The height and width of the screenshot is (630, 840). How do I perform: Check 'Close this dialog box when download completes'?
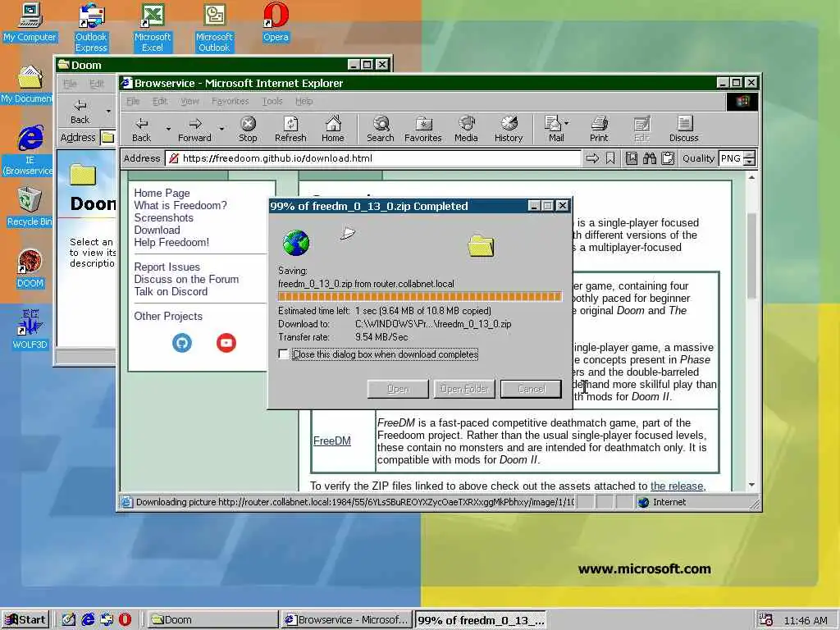(283, 354)
